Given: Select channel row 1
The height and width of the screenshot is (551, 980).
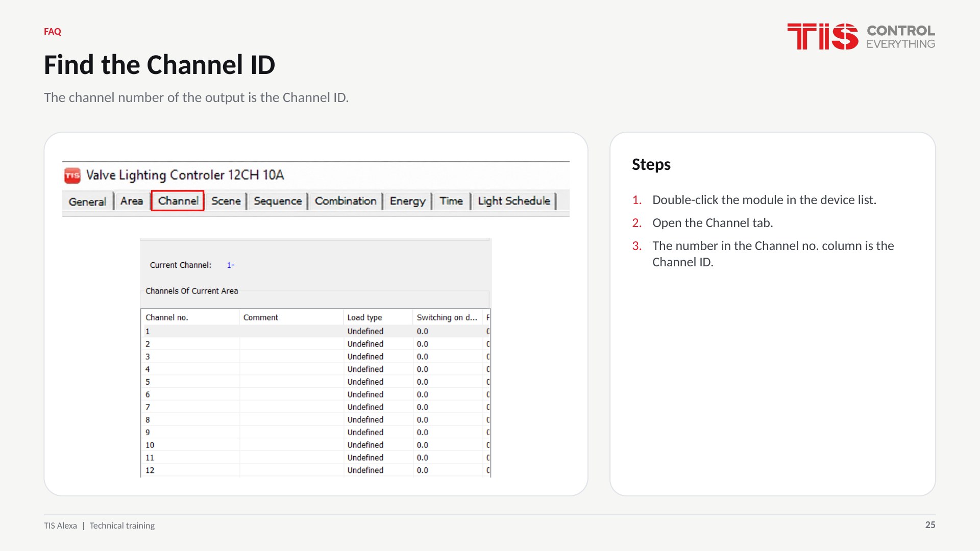Looking at the screenshot, I should [x=315, y=331].
